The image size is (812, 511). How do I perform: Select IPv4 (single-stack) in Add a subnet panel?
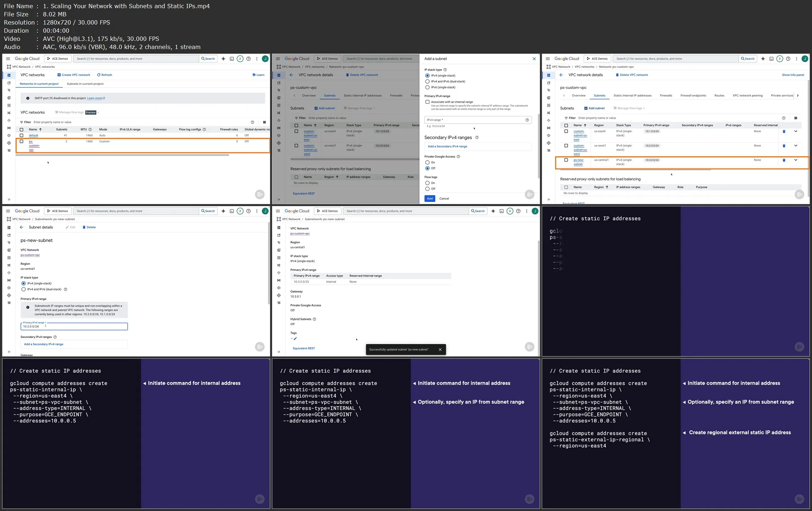point(427,76)
